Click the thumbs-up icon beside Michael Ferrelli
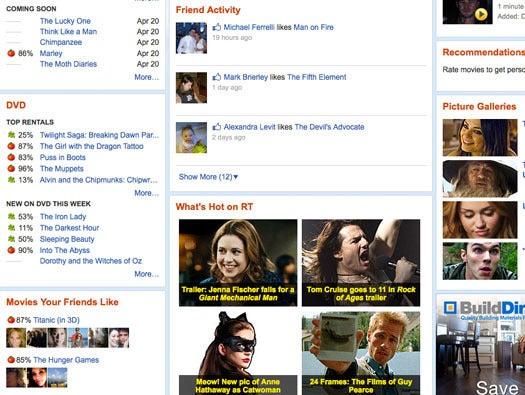Screen dimensions: 525x395 point(217,27)
